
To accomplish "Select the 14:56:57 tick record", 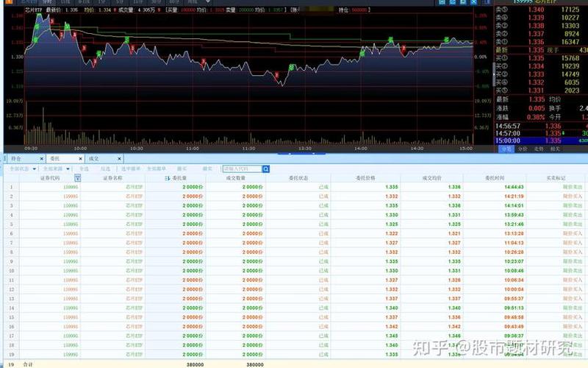I will [x=541, y=126].
